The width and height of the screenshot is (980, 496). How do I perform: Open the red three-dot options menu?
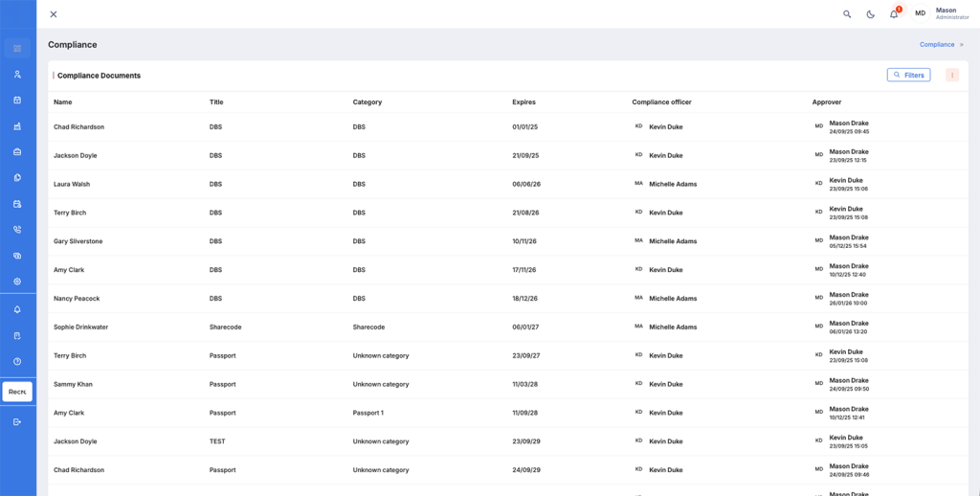[951, 75]
